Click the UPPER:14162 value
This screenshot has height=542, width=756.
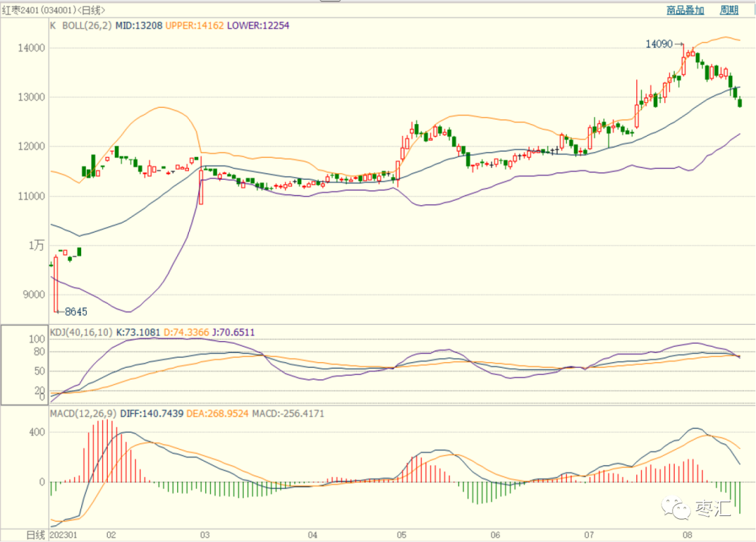coord(195,25)
